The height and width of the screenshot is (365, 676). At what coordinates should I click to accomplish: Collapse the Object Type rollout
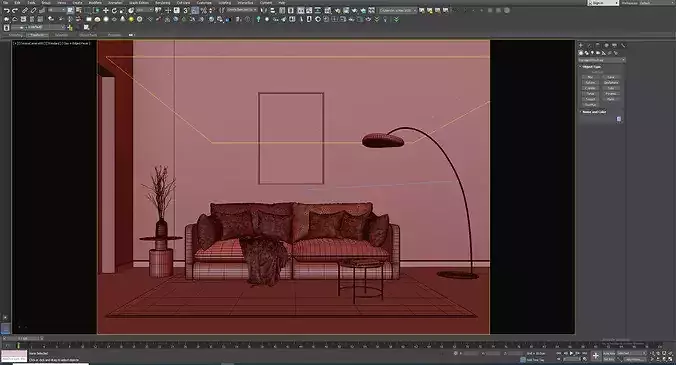pyautogui.click(x=591, y=67)
